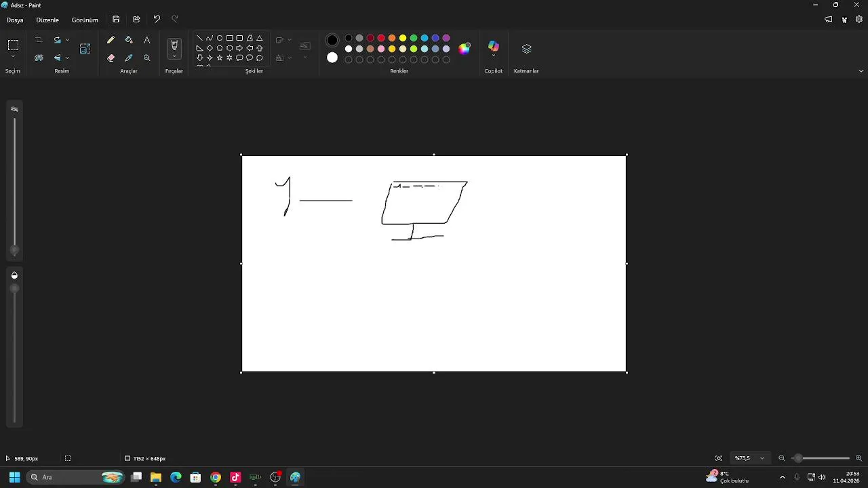Select the Color picker eyedropper tool
Viewport: 868px width, 488px height.
pos(129,58)
